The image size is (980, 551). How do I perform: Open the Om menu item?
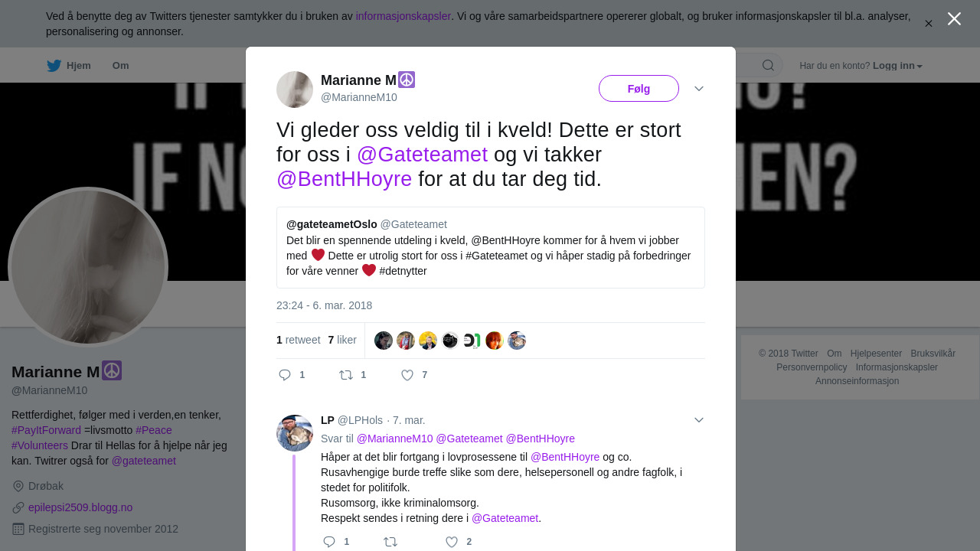pos(120,66)
